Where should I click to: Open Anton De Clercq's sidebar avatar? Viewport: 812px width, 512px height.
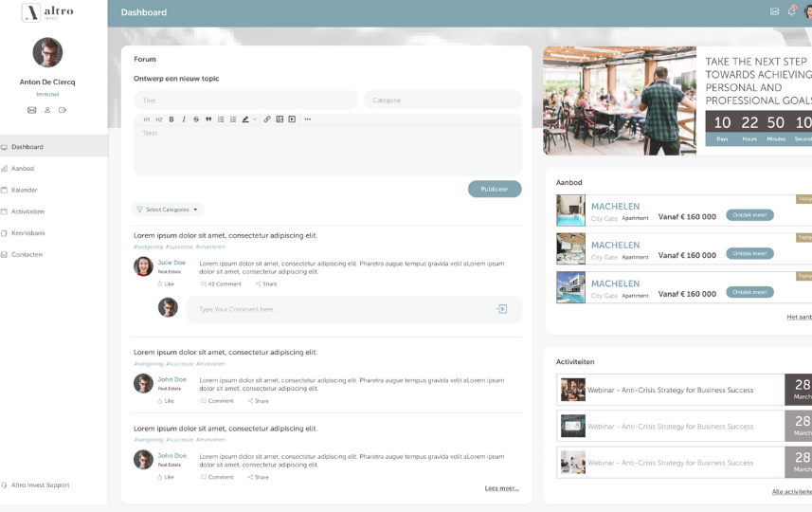point(47,52)
